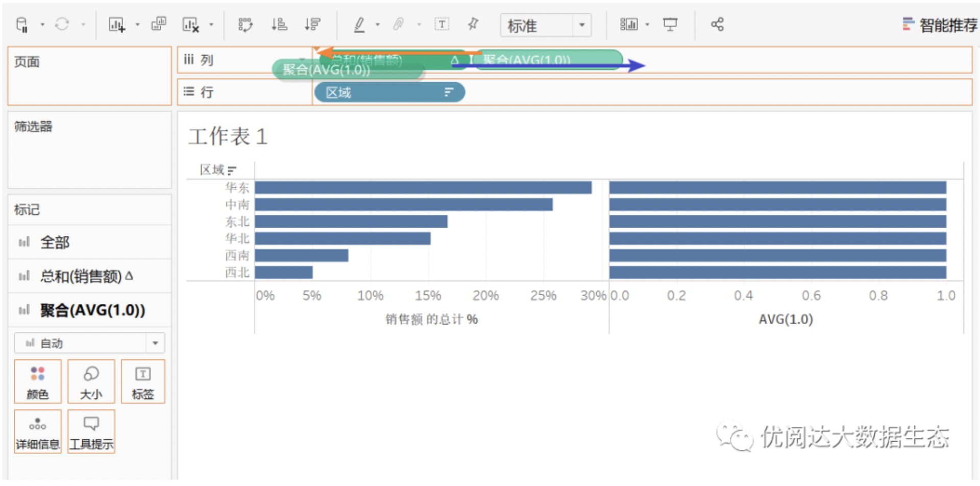Viewport: 980px width, 486px height.
Task: Sort ascending using the toolbar icon
Action: pos(279,25)
